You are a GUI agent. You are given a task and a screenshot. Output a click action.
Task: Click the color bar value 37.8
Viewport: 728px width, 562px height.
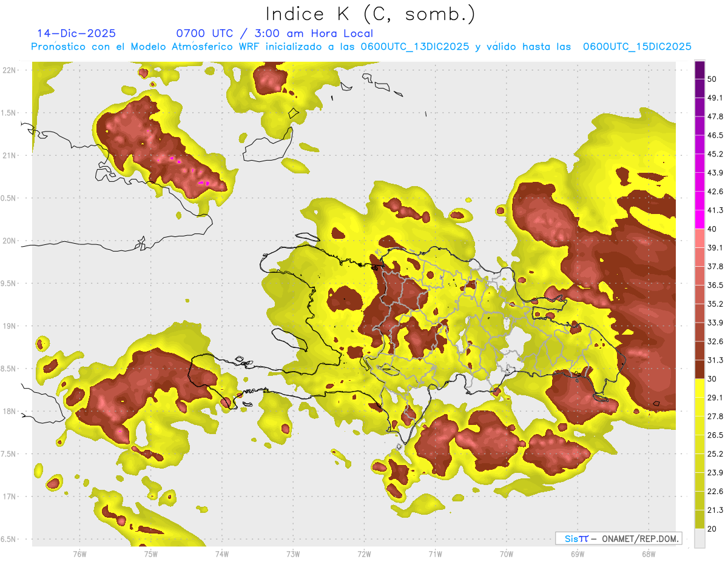click(x=715, y=266)
